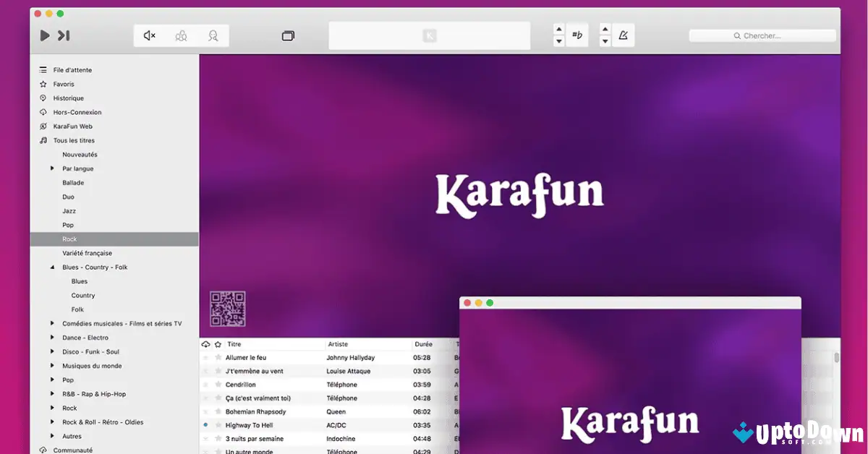This screenshot has width=868, height=454.
Task: Play the next song with the skip button
Action: (x=64, y=35)
